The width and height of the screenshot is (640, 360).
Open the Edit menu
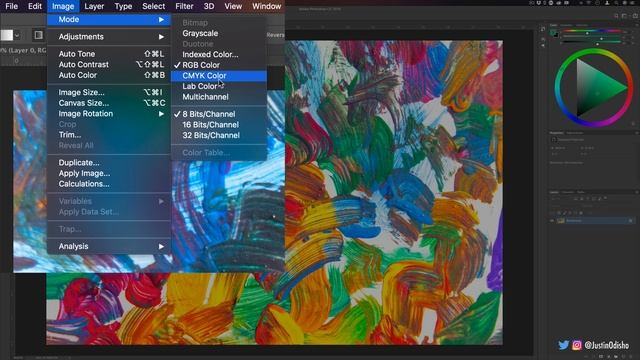(x=35, y=6)
